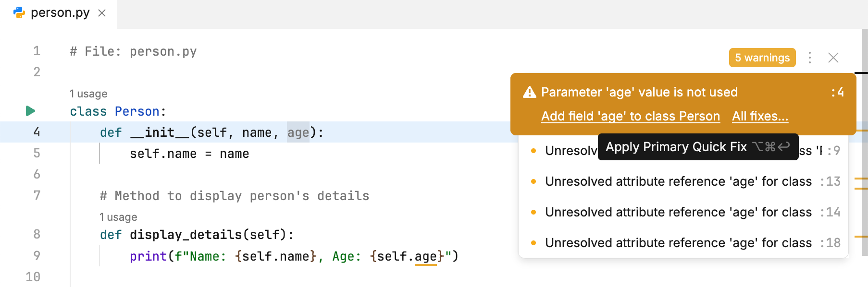
Task: Click the '1 usage' hint above display_details
Action: pos(118,217)
